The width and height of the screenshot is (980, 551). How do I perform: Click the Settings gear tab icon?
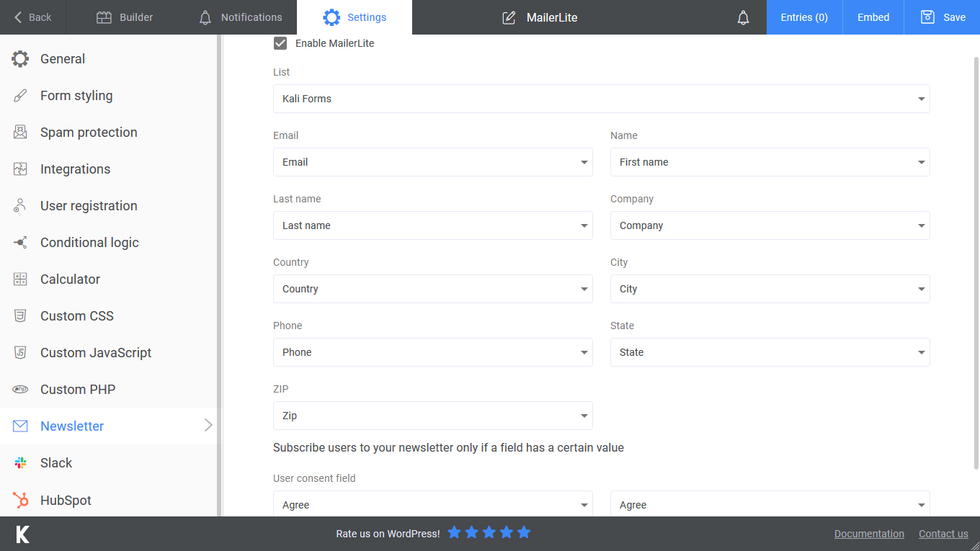(x=331, y=17)
